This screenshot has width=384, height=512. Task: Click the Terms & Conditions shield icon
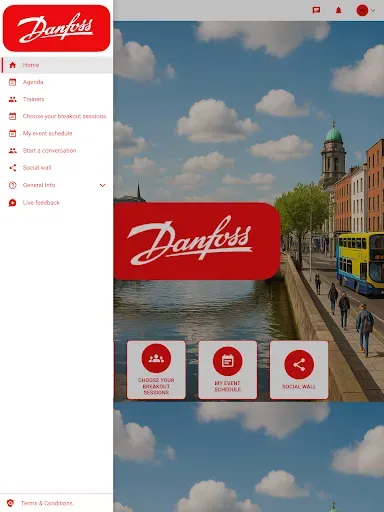pos(11,503)
